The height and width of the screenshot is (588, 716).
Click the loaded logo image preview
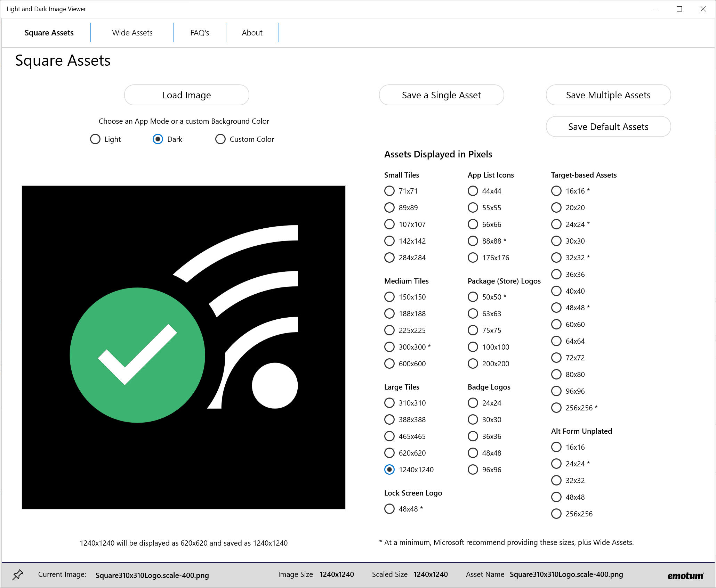coord(184,348)
